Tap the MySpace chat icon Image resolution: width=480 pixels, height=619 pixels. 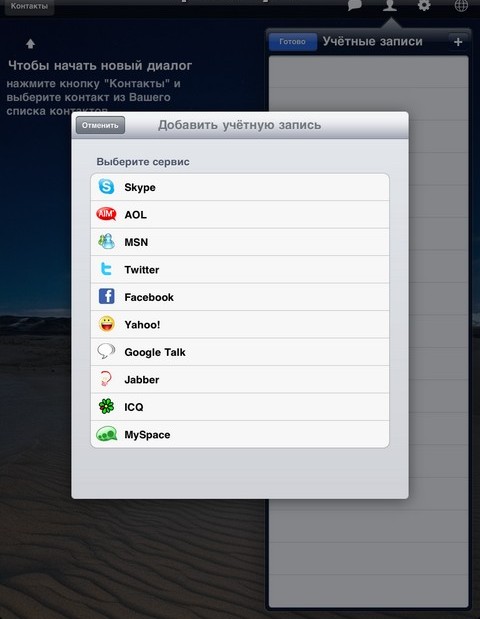tap(107, 434)
